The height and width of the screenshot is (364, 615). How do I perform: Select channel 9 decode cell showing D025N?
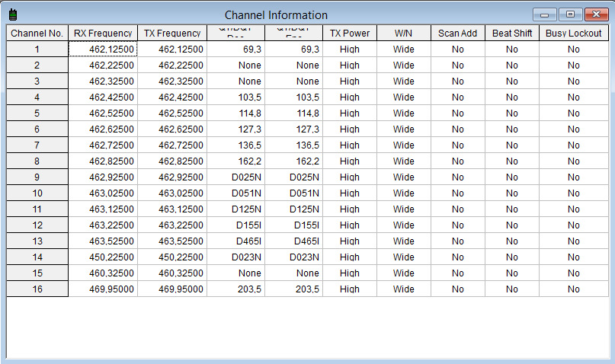[x=236, y=177]
